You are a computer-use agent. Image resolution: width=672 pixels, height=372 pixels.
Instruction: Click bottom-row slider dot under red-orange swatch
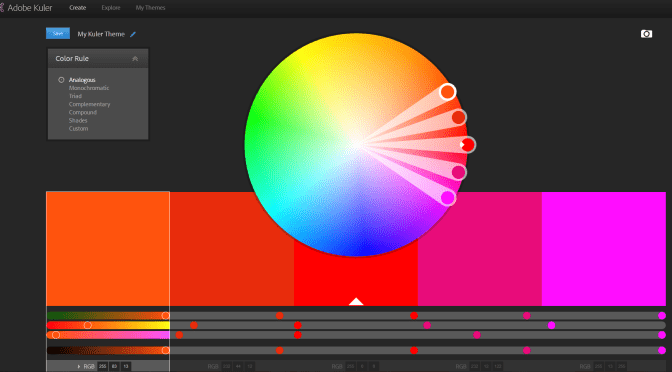coord(279,350)
